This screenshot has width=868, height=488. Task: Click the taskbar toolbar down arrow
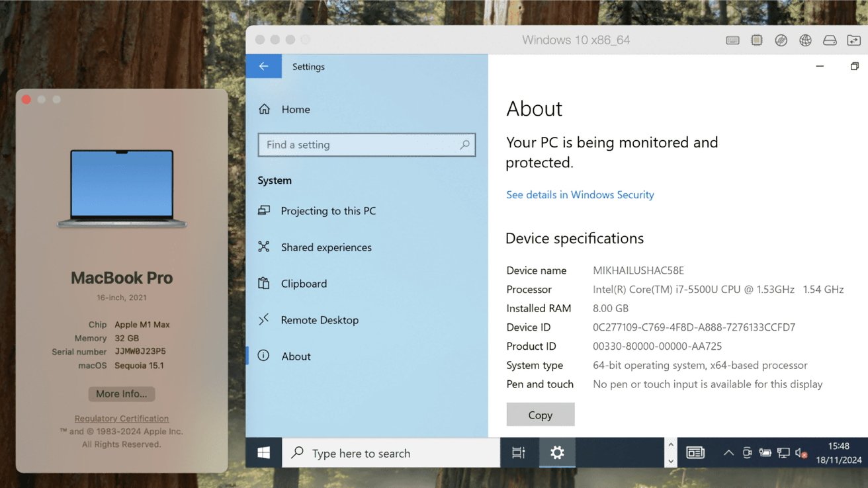tap(671, 461)
